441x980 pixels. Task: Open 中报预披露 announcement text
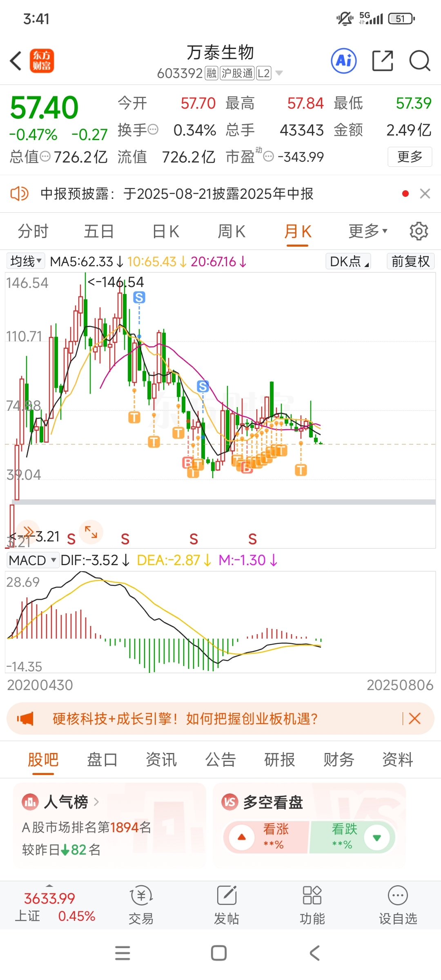(x=177, y=194)
